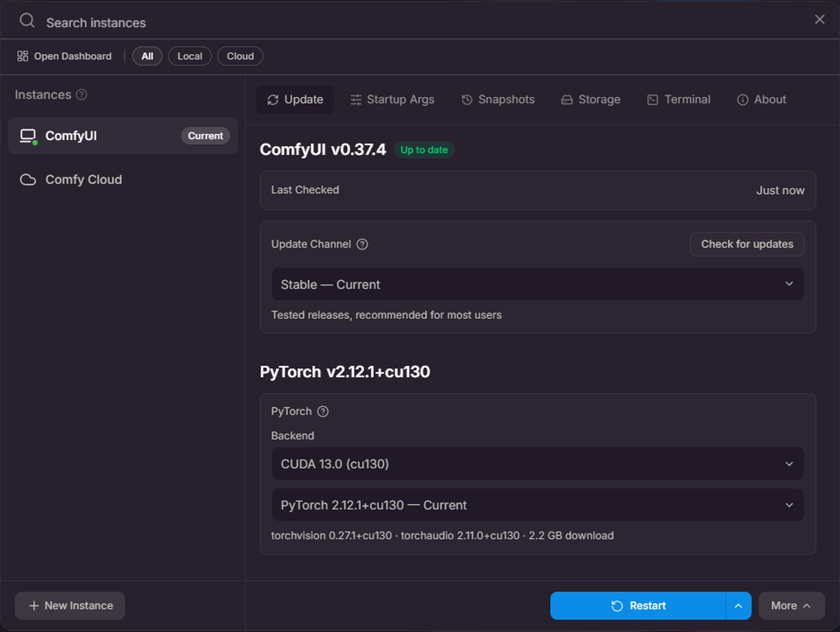Open the CUDA 13.0 (cu130) backend dropdown

point(538,463)
